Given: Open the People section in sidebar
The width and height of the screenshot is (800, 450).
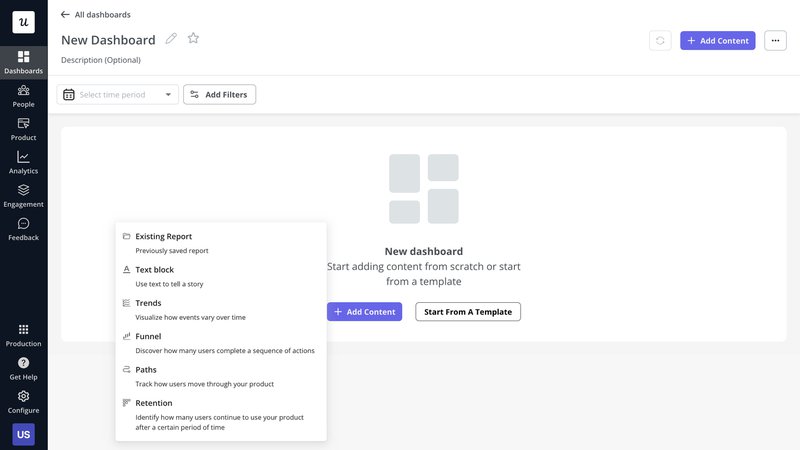Looking at the screenshot, I should pyautogui.click(x=23, y=96).
